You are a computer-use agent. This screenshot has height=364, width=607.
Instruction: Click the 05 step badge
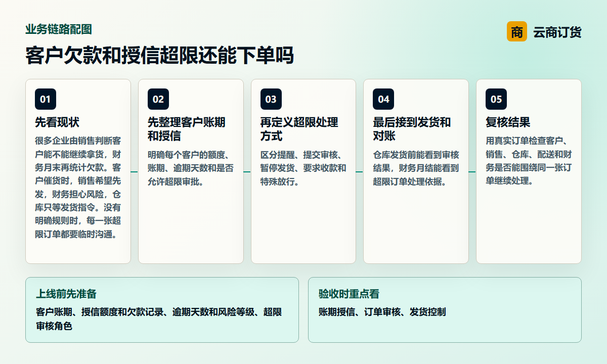pos(496,99)
